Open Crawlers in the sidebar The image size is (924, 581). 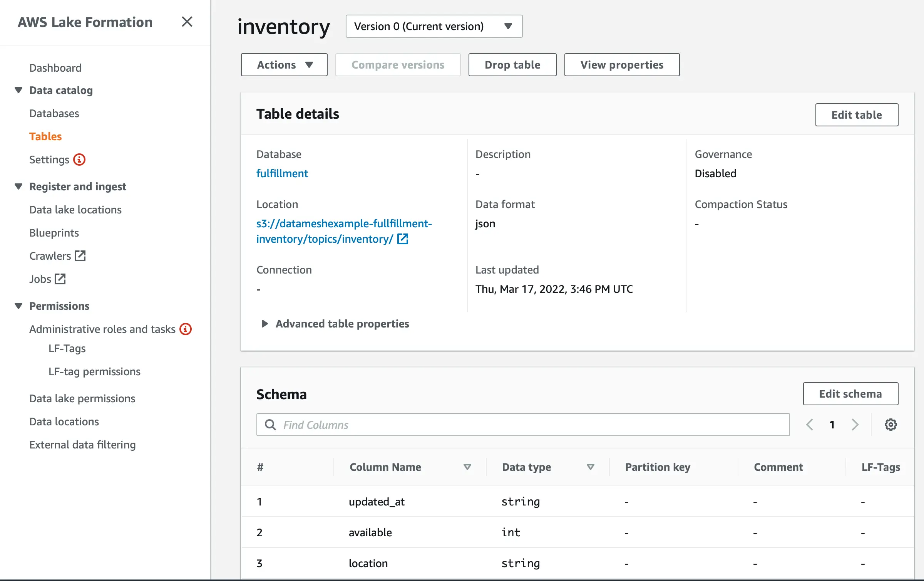(50, 256)
